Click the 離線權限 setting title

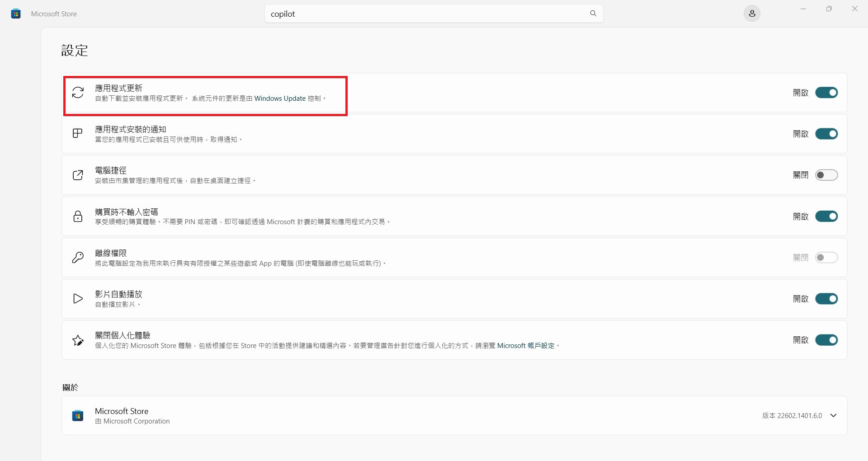coord(111,253)
